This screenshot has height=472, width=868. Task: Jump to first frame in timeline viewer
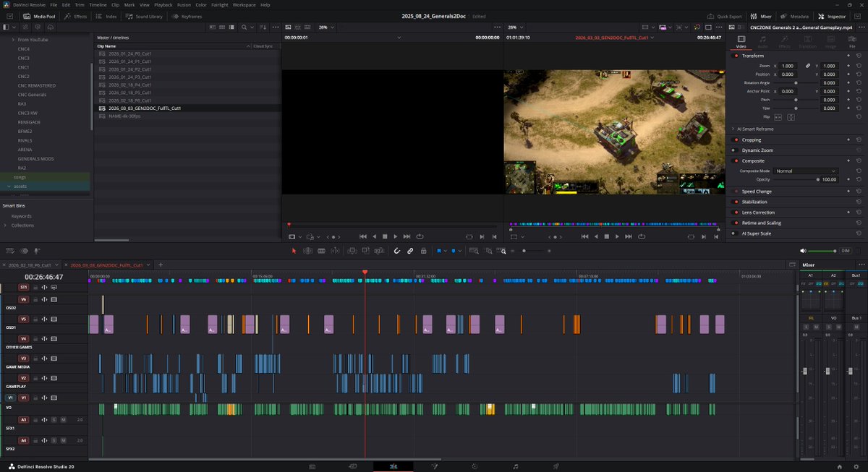584,236
